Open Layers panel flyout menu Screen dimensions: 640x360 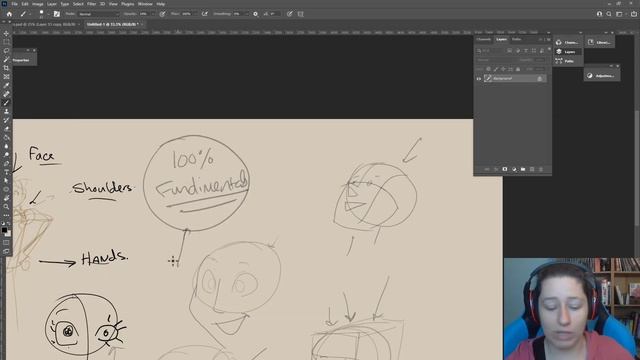click(549, 40)
